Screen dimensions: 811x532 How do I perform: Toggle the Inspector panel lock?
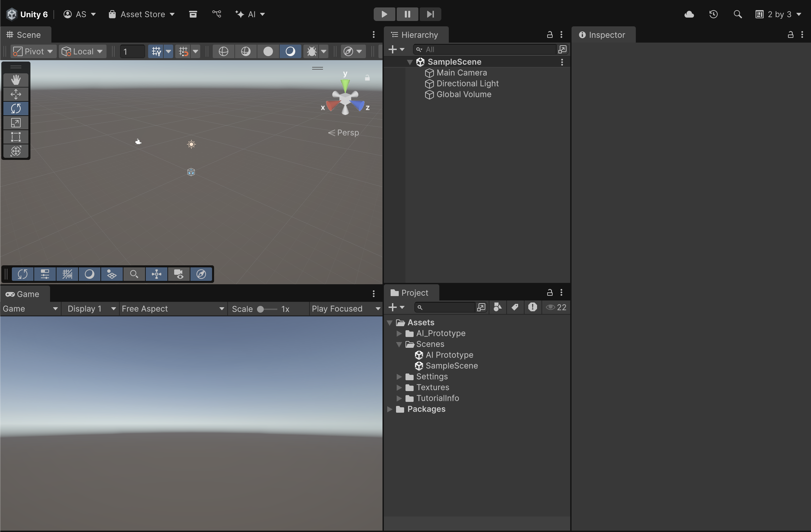click(790, 35)
